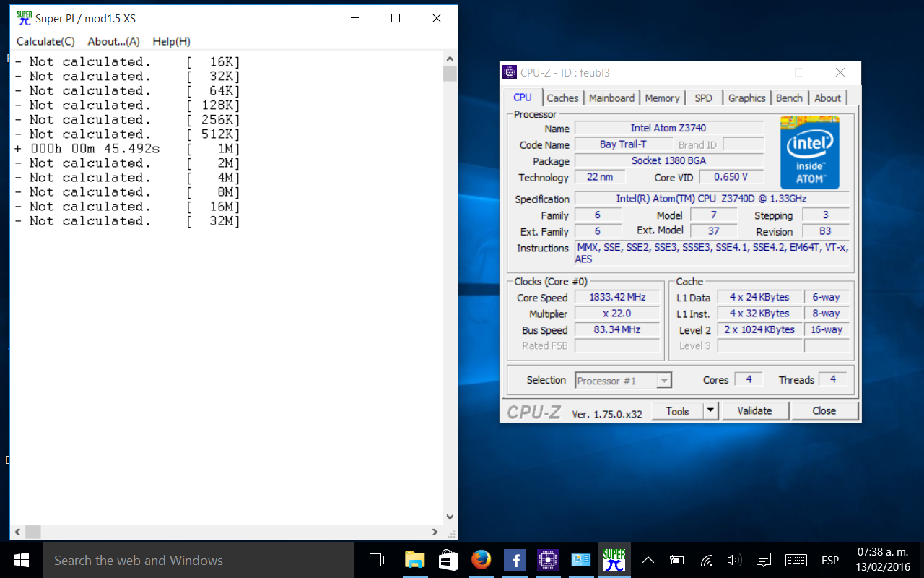Open the Windows Start menu
Screen dimensions: 924x578
[22, 560]
